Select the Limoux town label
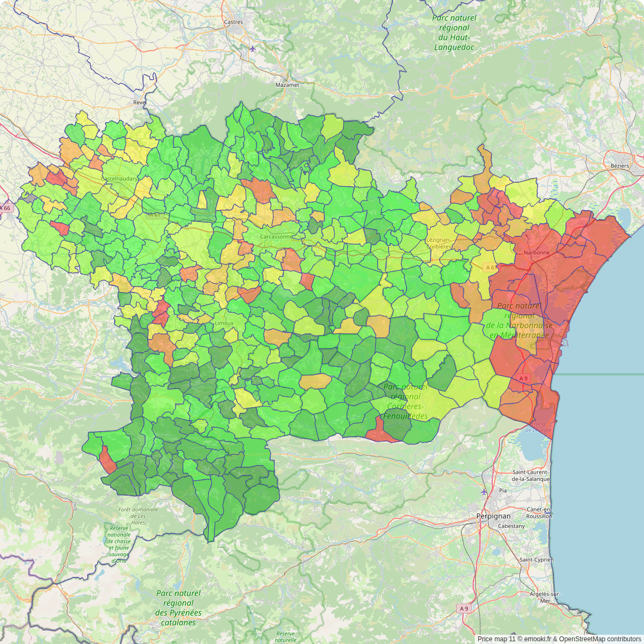The image size is (644, 644). click(224, 323)
